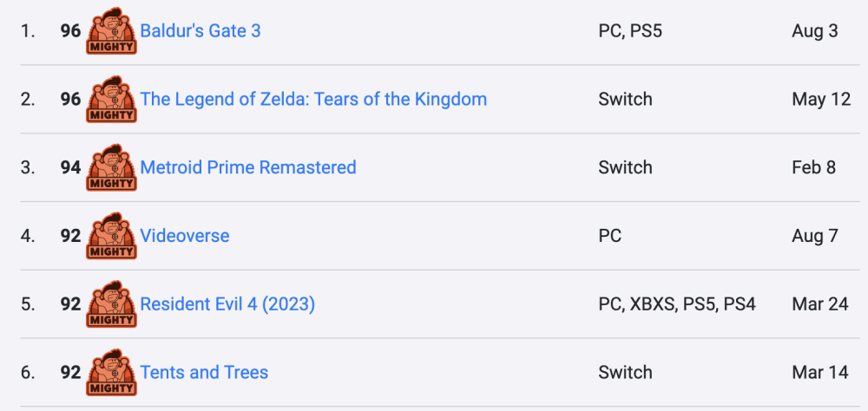This screenshot has width=868, height=411.
Task: Click the Aug 3 release date
Action: 815,31
